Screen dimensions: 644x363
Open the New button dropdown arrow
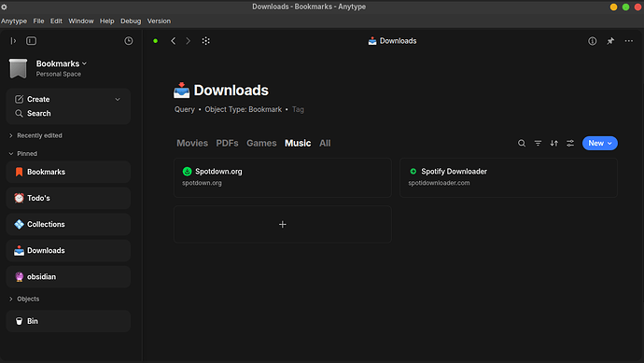pos(609,144)
